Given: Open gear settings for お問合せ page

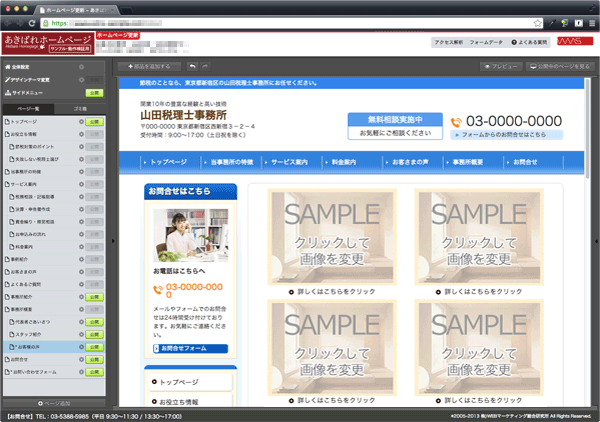Looking at the screenshot, I should point(80,359).
